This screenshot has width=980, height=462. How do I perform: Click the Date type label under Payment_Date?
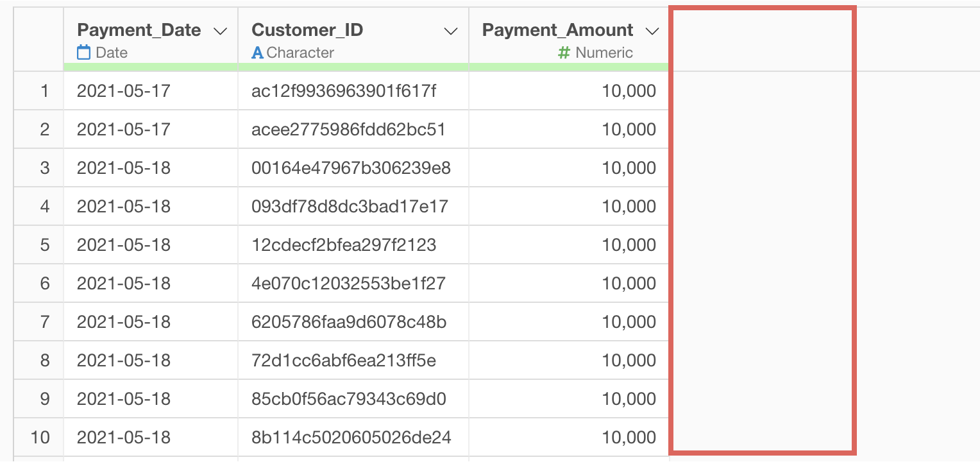tap(112, 53)
